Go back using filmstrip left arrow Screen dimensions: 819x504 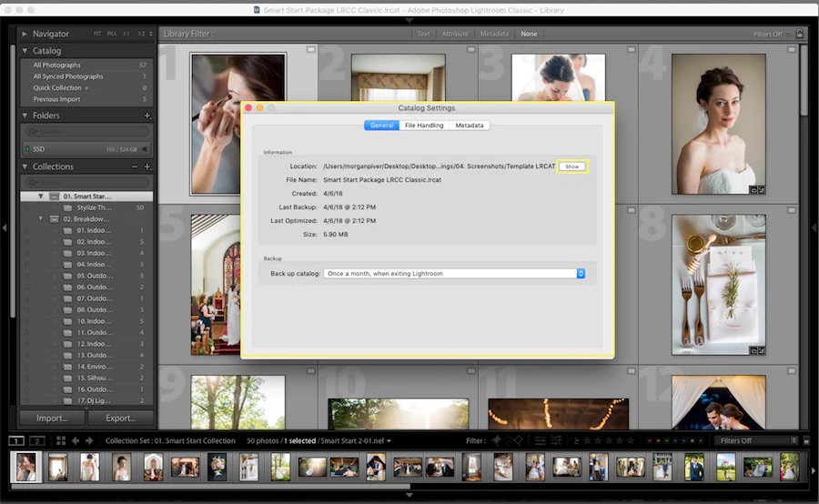coord(76,441)
